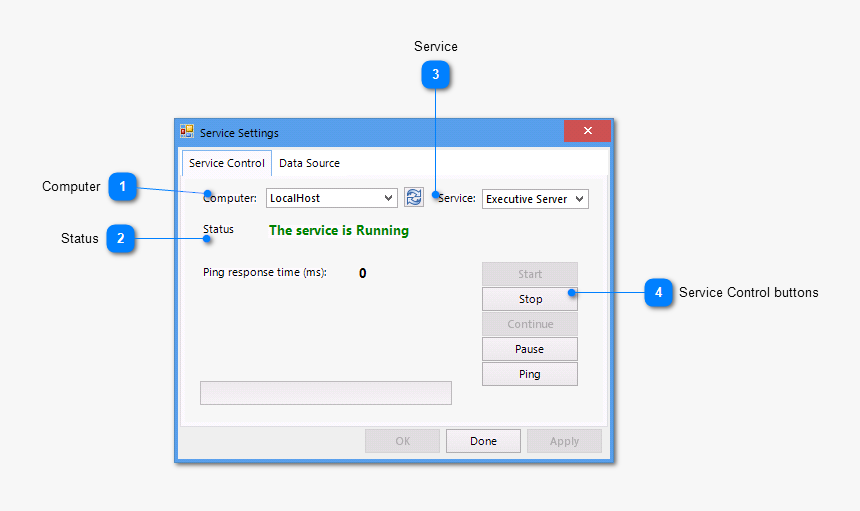Click callout badge number 1 for Computer
Viewport: 860px width, 511px height.
(x=122, y=186)
